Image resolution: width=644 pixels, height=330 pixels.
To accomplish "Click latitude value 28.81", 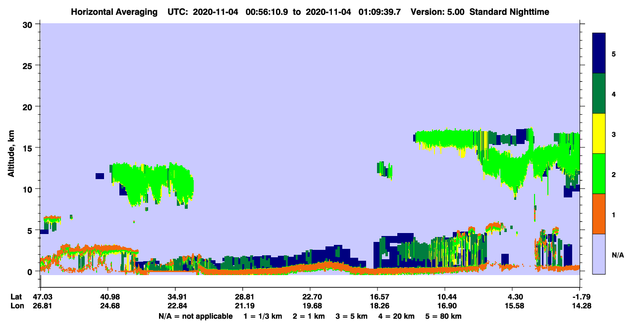I will coord(242,296).
